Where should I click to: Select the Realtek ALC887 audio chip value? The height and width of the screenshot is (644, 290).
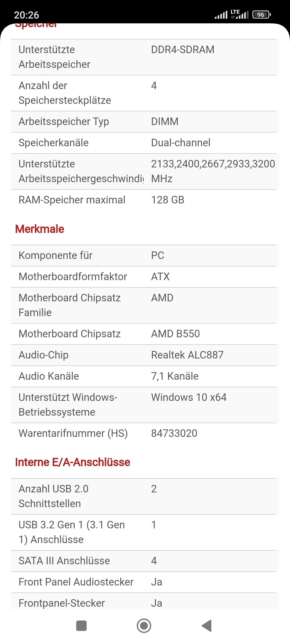(x=187, y=355)
